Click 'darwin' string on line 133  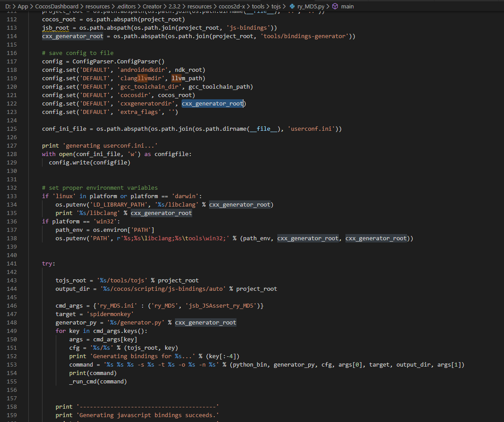[x=185, y=196]
